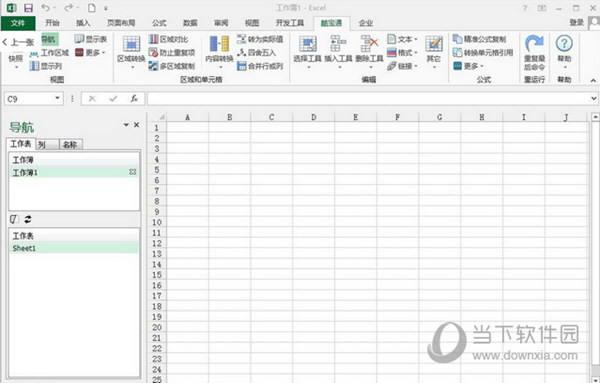Select row 12 header

point(157,243)
